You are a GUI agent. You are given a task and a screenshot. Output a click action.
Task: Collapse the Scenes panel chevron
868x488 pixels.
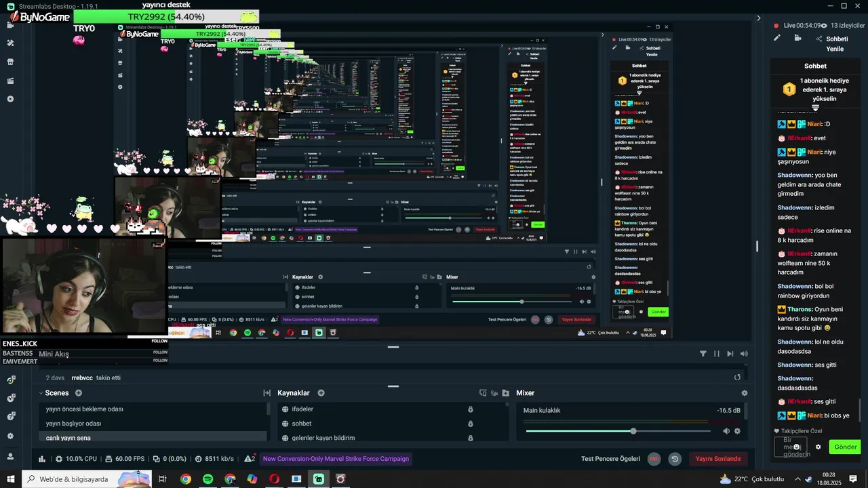41,393
